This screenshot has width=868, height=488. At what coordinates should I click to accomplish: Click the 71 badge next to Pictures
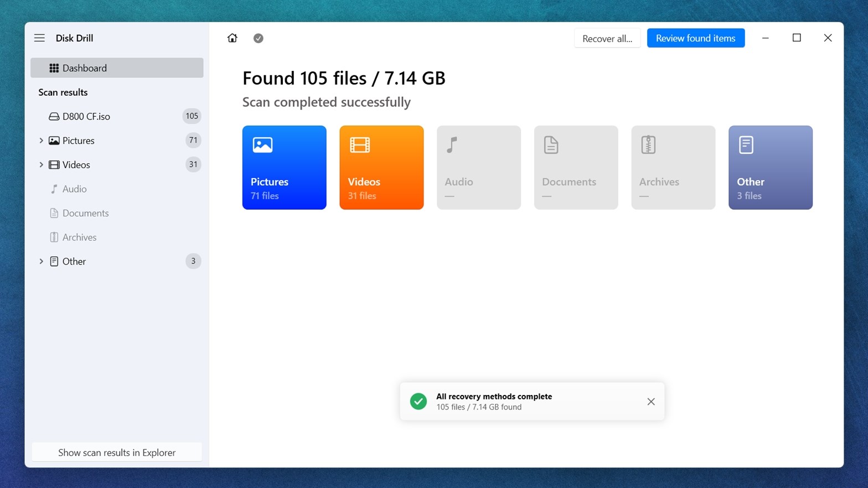pos(193,141)
